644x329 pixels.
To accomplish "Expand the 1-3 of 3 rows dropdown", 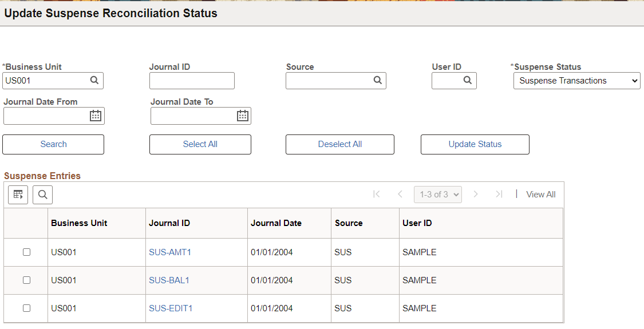I will pos(438,195).
